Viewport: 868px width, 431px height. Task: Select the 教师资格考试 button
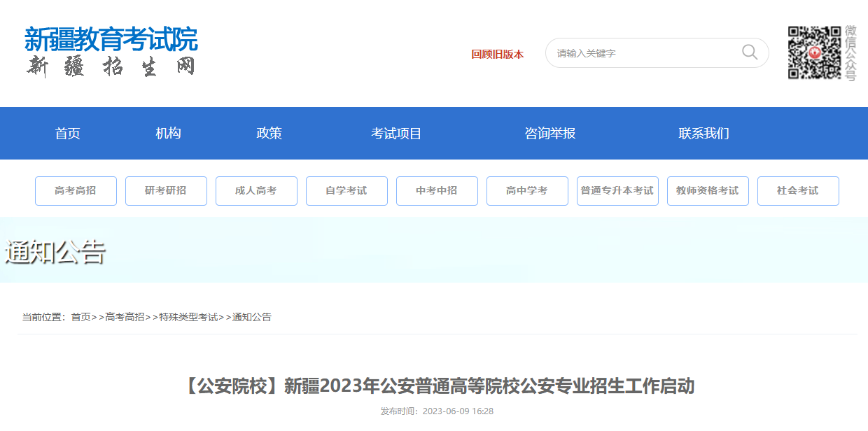tap(708, 191)
